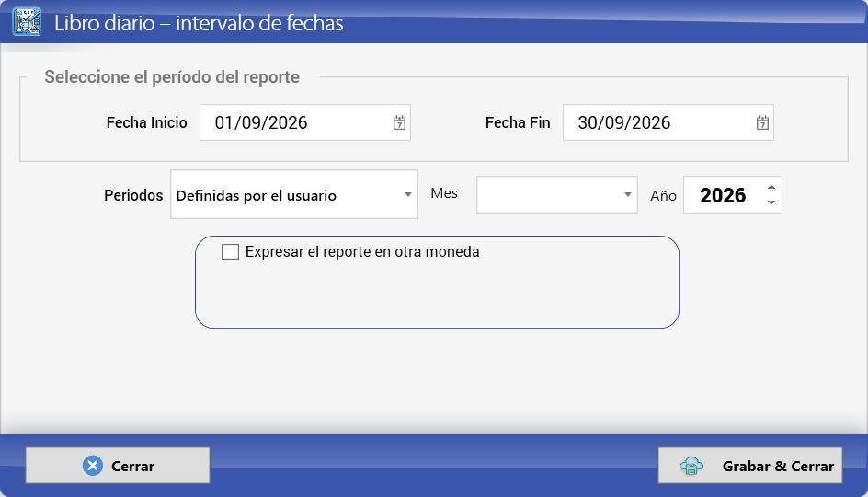Click the 'Fecha Inicio' label
The width and height of the screenshot is (868, 497).
coord(147,122)
